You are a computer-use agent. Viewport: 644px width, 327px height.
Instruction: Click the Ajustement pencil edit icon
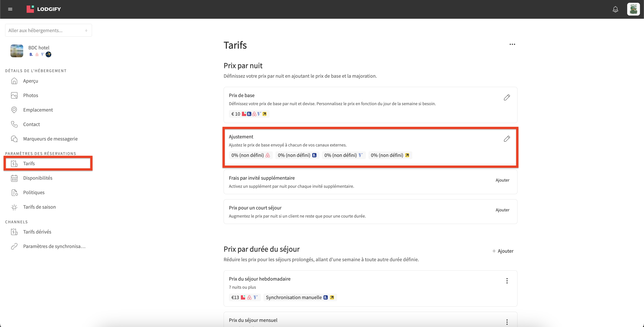507,139
